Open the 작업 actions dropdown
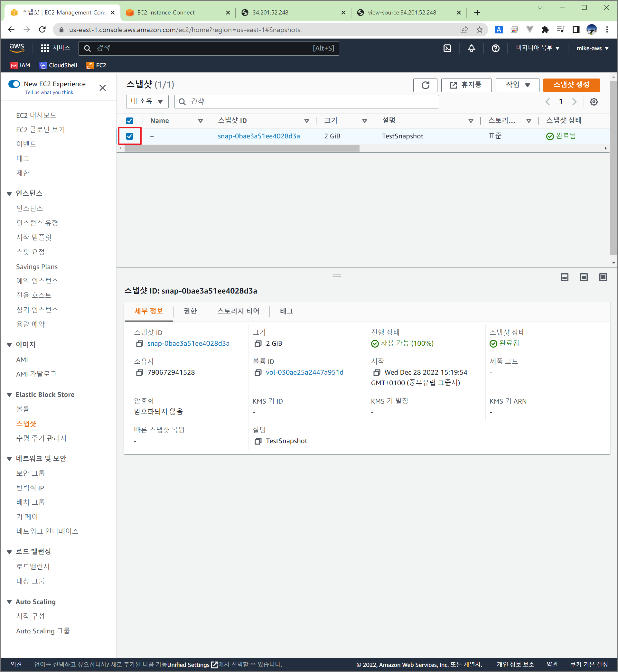Viewport: 618px width, 672px height. click(517, 85)
